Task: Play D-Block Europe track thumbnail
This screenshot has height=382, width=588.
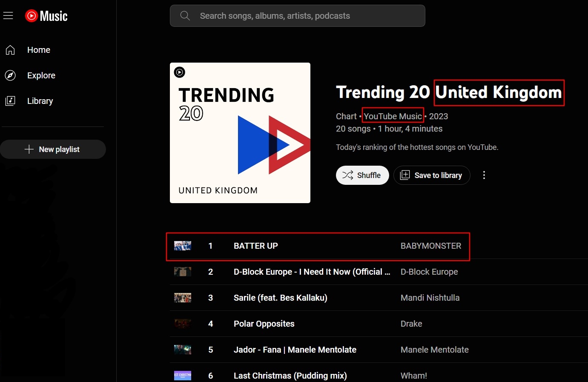Action: (183, 272)
